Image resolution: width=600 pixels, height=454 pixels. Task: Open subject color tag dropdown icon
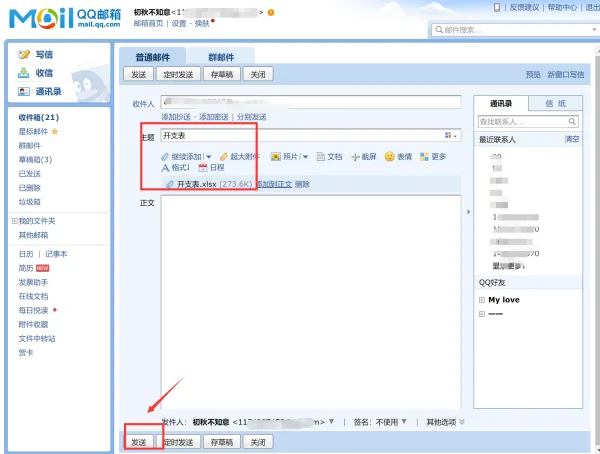click(451, 135)
